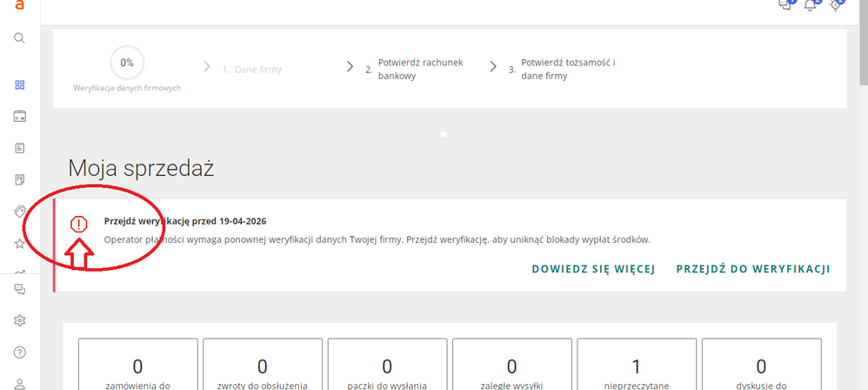Open the settings gear in sidebar
The height and width of the screenshot is (390, 868).
(x=19, y=320)
